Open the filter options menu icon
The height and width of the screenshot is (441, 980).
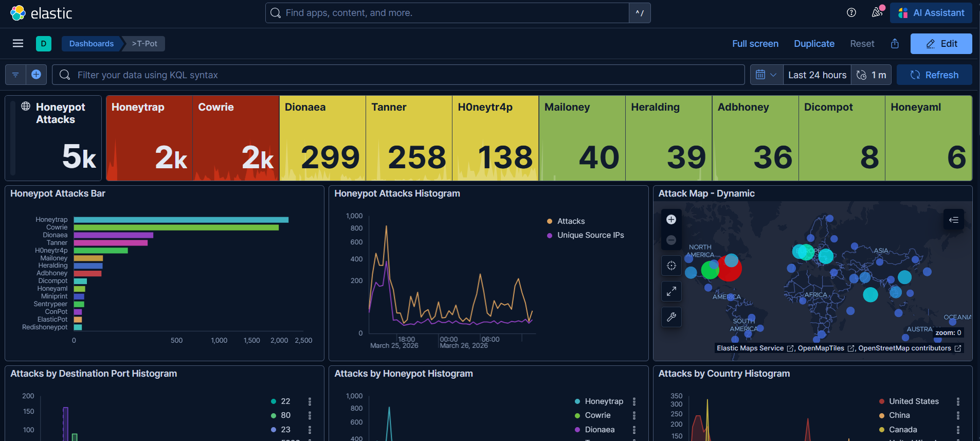click(x=15, y=75)
